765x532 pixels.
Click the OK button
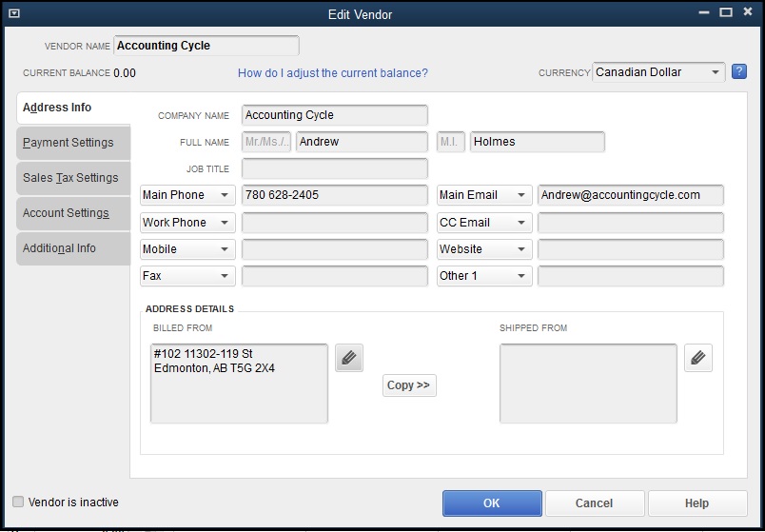(492, 503)
